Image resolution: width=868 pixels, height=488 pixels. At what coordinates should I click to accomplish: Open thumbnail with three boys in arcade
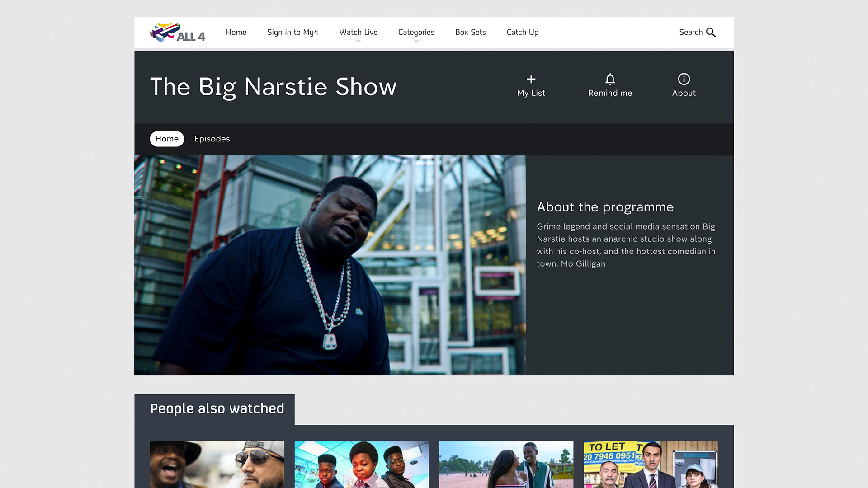[362, 464]
